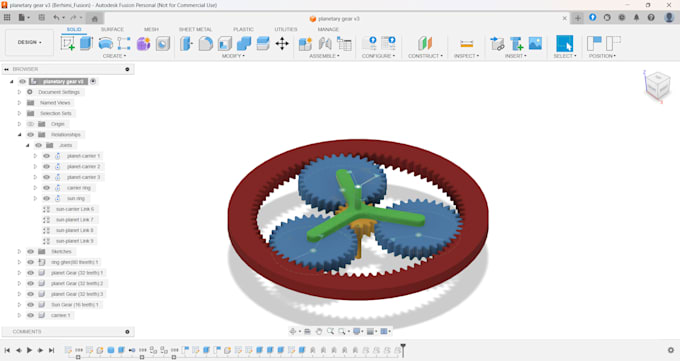The width and height of the screenshot is (680, 361).
Task: Select the Offset Face tool
Action: [263, 43]
